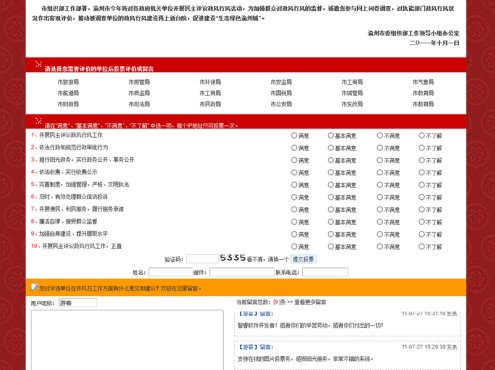The image size is (495, 370).
Task: Open the 市安监局 unit link
Action: 281,82
